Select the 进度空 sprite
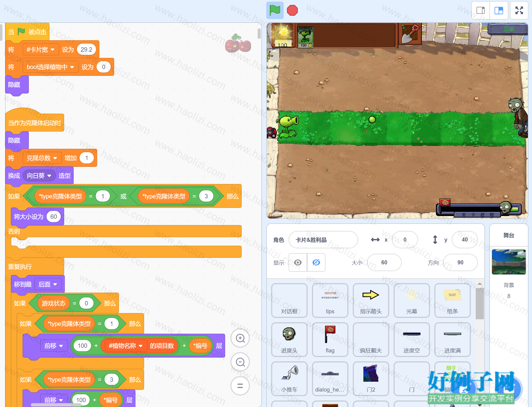The width and height of the screenshot is (532, 407). [412, 340]
